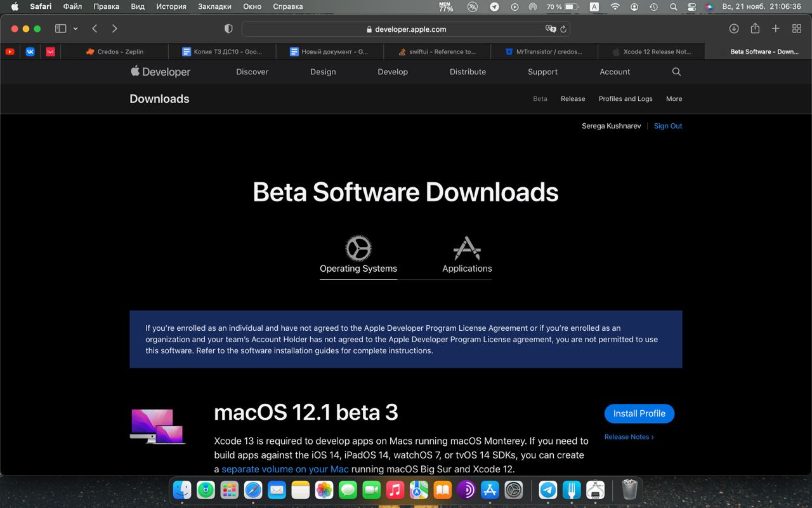The width and height of the screenshot is (812, 508).
Task: Switch to the Credos - Zeplin tab
Action: coord(114,51)
